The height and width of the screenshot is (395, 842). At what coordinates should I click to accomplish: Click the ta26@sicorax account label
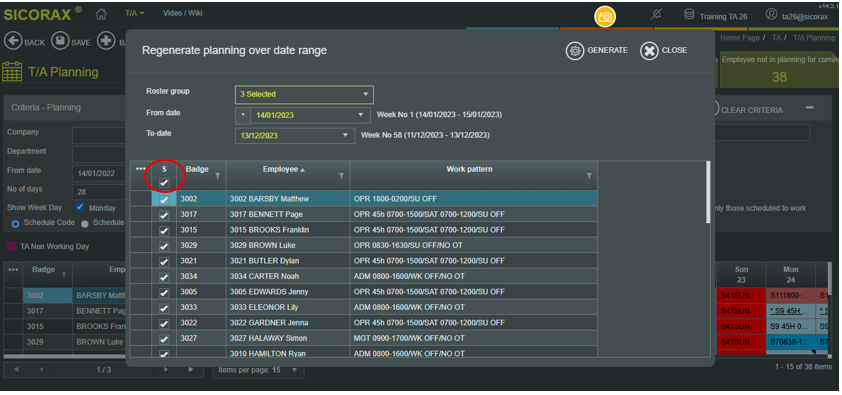pos(804,17)
